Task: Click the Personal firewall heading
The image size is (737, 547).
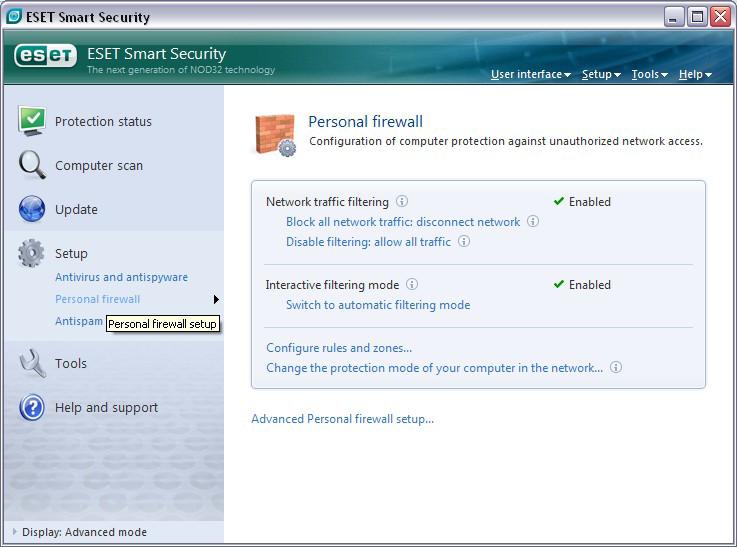Action: [x=365, y=121]
